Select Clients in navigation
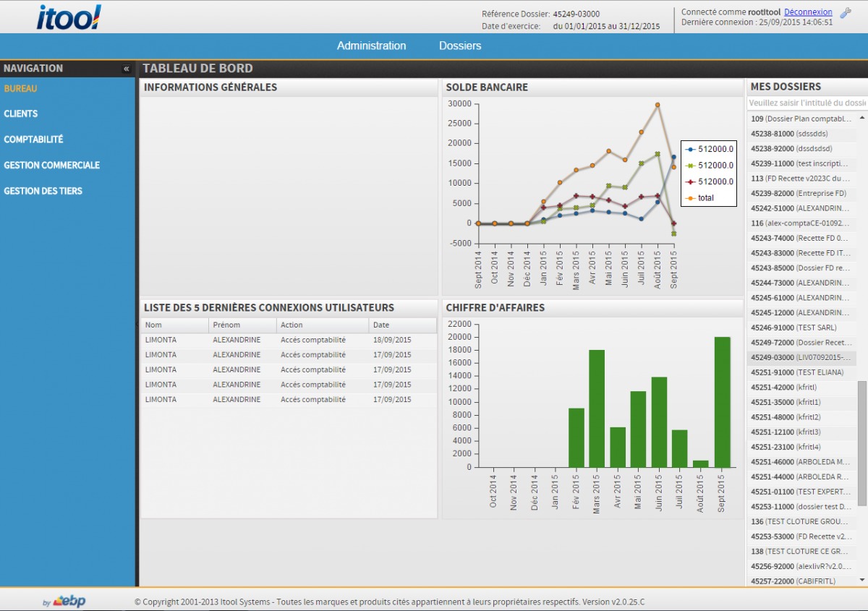The image size is (868, 611). coord(21,114)
